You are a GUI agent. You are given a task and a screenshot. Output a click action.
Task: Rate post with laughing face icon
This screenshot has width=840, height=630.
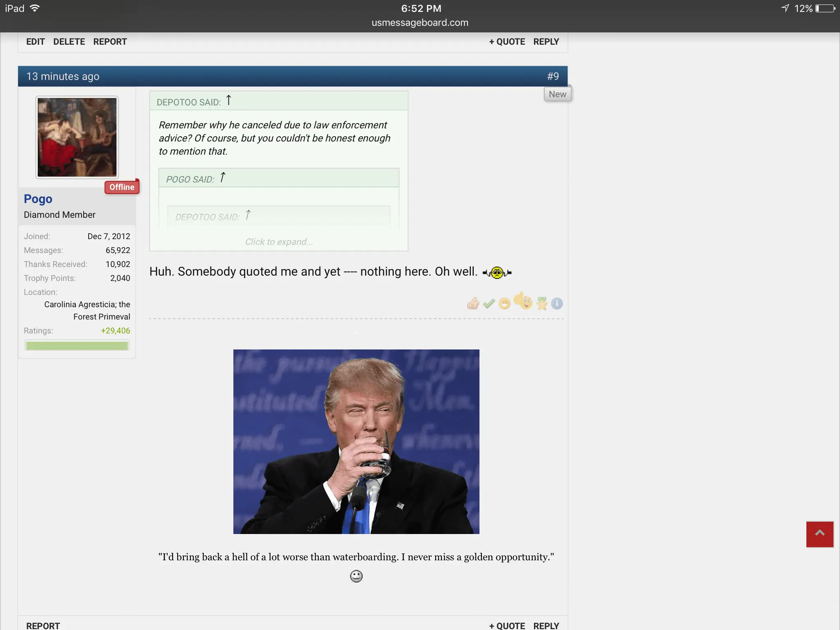click(504, 304)
